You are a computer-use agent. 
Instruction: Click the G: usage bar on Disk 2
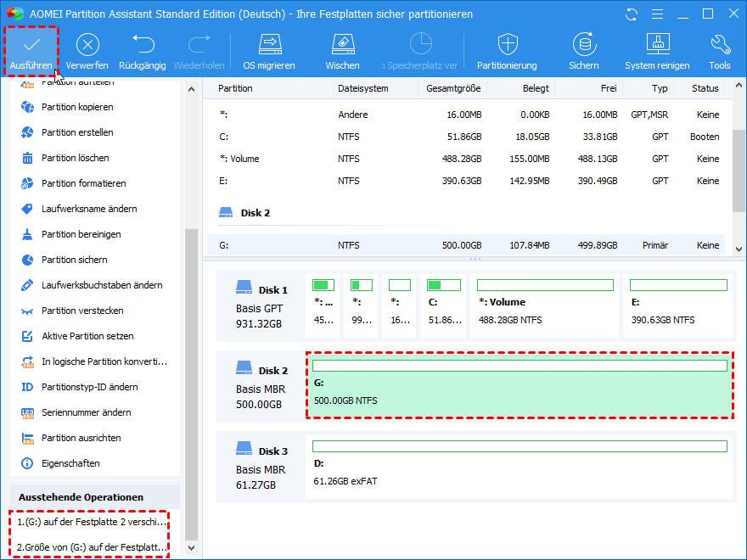[x=520, y=366]
